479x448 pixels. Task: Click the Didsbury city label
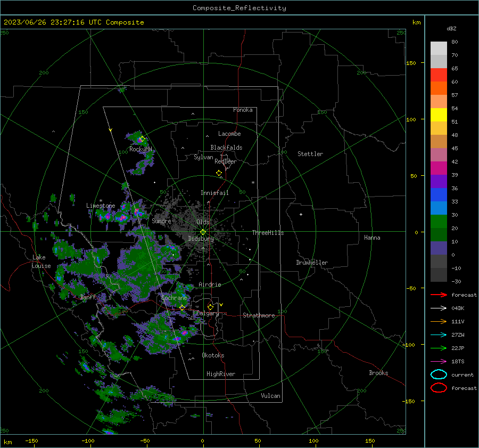click(201, 239)
